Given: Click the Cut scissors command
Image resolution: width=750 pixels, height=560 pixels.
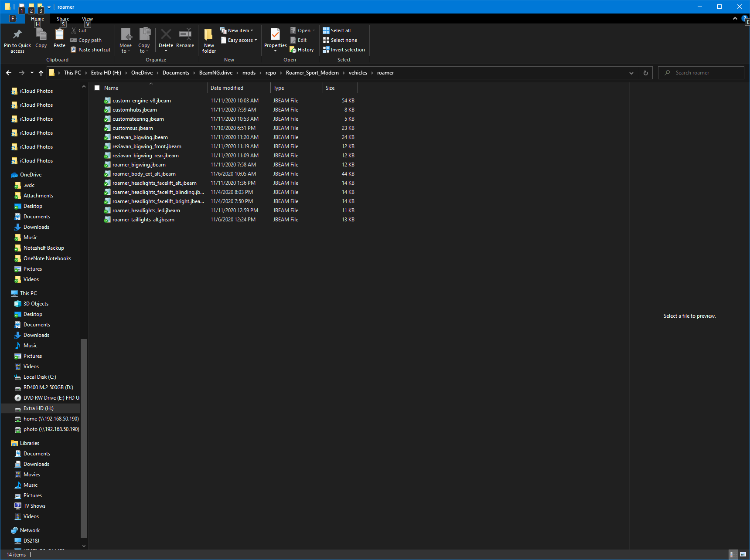Looking at the screenshot, I should 79,31.
